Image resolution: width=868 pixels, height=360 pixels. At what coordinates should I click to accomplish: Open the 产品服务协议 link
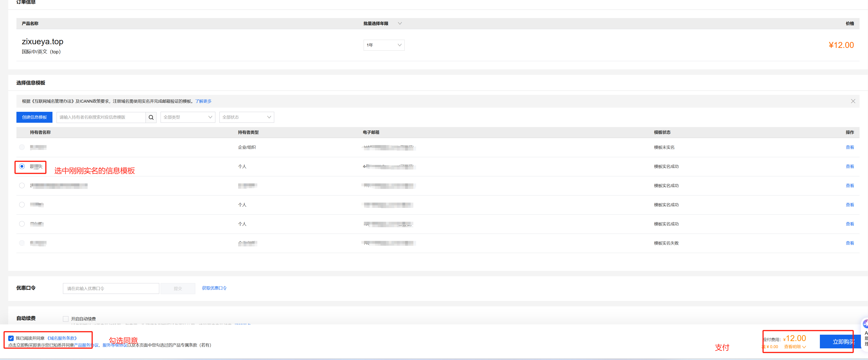coord(86,345)
